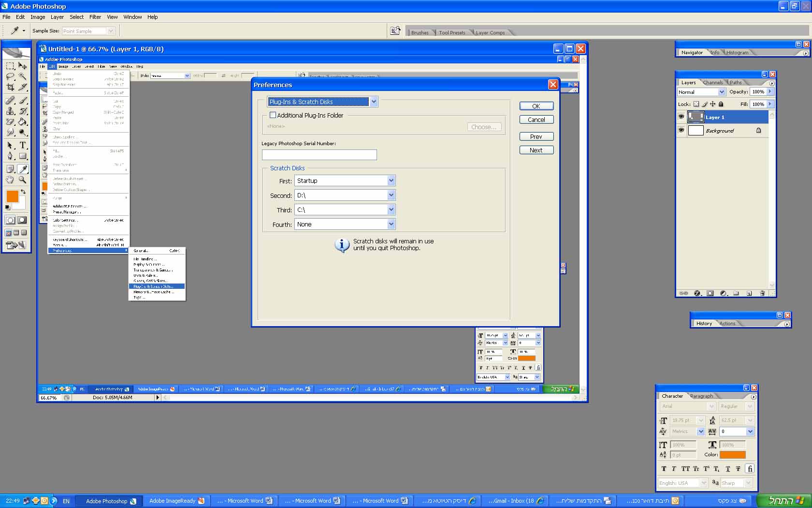Screen dimensions: 812x508
Task: Open the First scratch disk dropdown
Action: pos(391,180)
